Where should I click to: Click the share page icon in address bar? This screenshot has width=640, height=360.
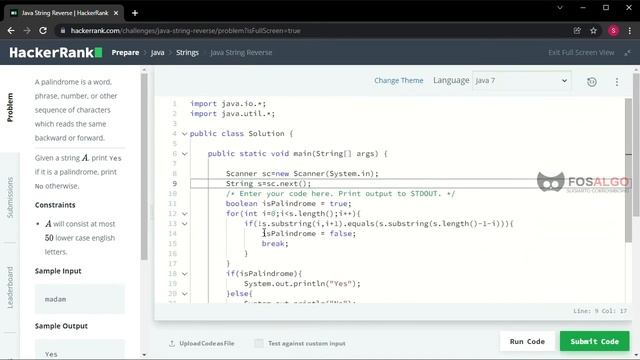click(x=577, y=31)
